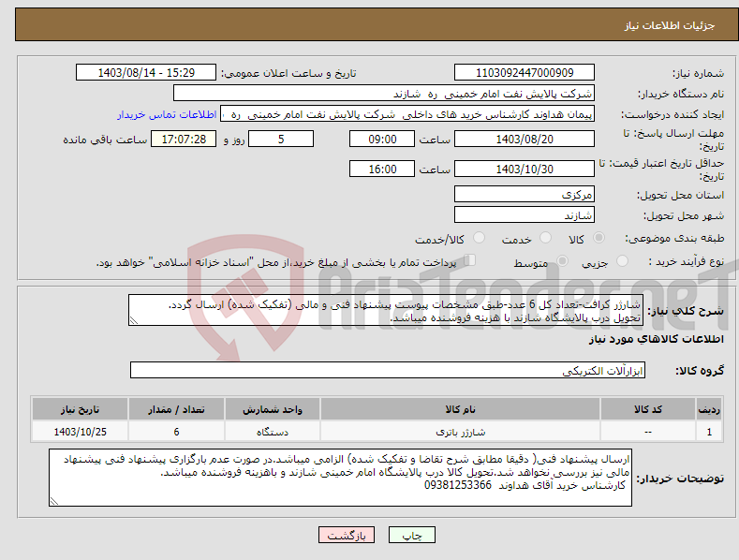The width and height of the screenshot is (739, 560).
Task: Click the remaining days field showing 5
Action: pos(281,139)
